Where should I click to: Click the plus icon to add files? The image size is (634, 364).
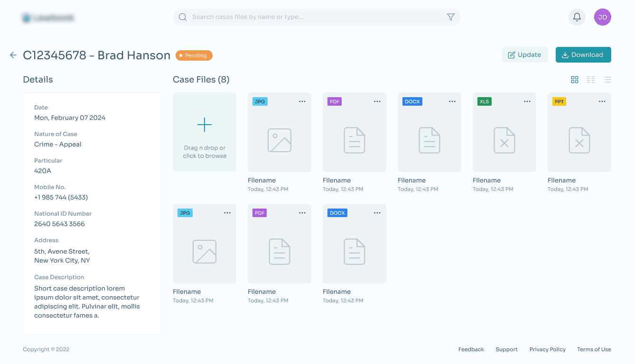point(205,125)
